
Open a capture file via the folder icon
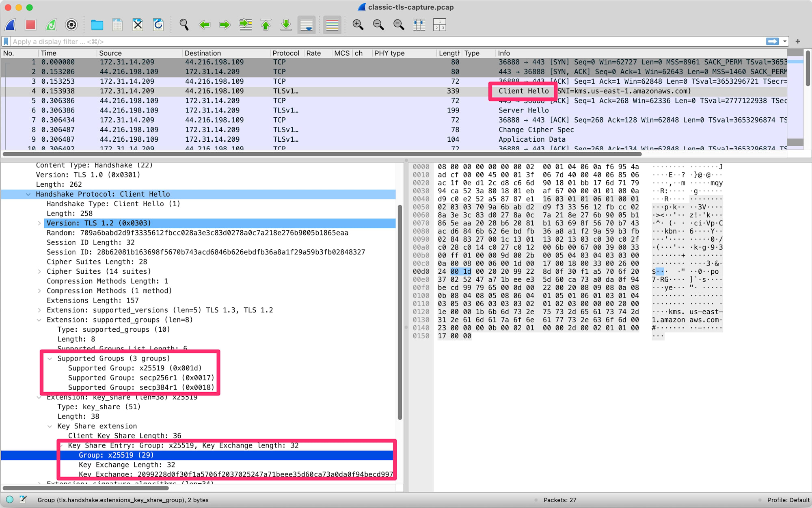point(97,25)
